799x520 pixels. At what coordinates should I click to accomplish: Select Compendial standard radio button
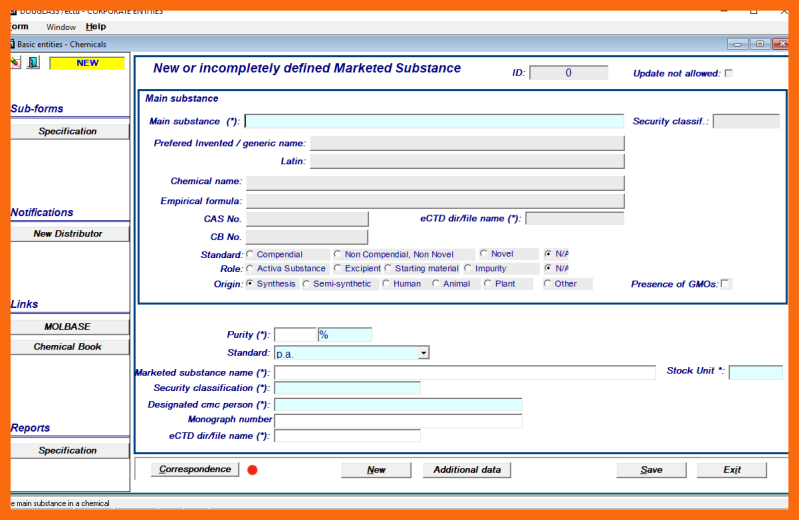(250, 254)
